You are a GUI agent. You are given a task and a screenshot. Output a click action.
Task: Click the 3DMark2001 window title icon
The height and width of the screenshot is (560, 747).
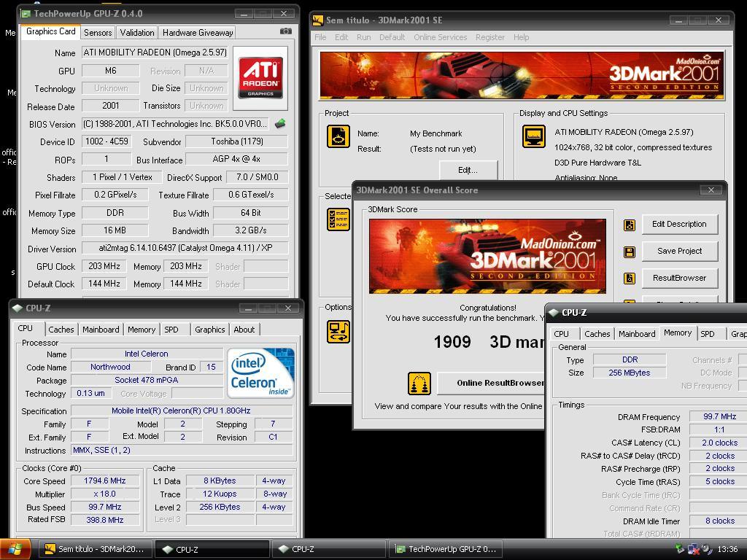[x=318, y=20]
